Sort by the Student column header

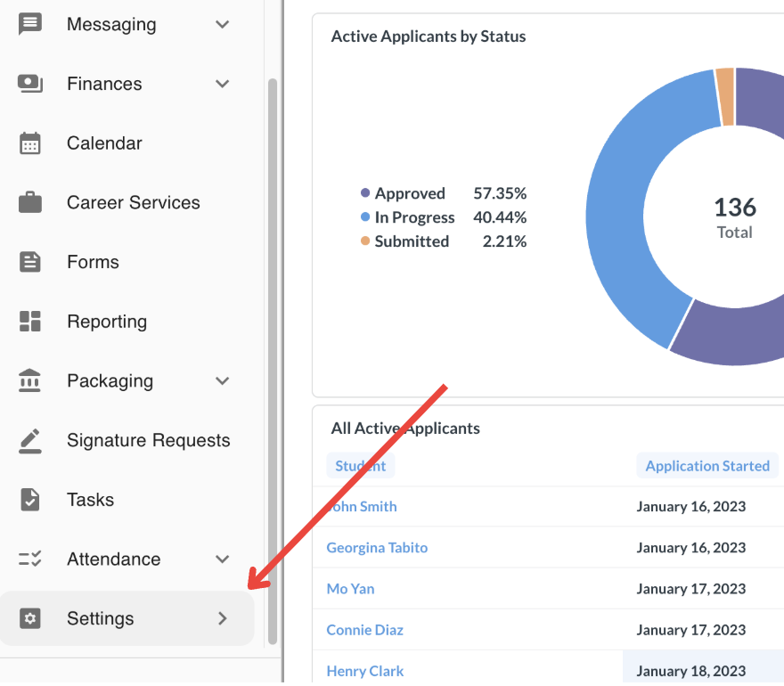[x=361, y=466]
